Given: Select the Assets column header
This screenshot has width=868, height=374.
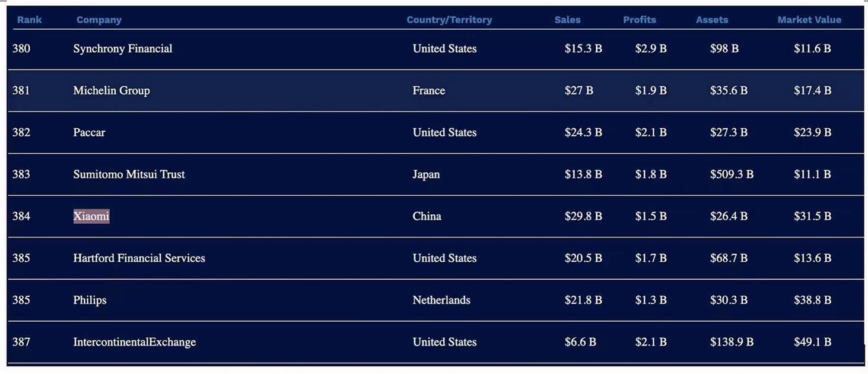Looking at the screenshot, I should (711, 20).
